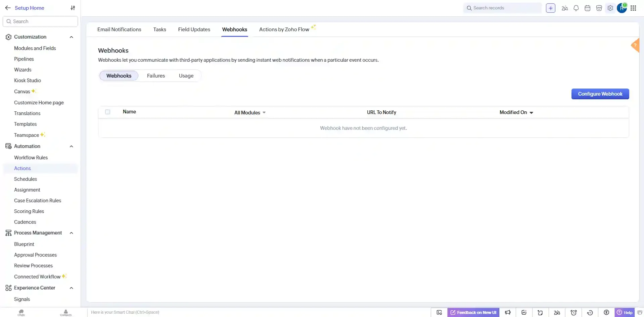Select the top Webhooks tab
The width and height of the screenshot is (644, 317).
[x=234, y=30]
